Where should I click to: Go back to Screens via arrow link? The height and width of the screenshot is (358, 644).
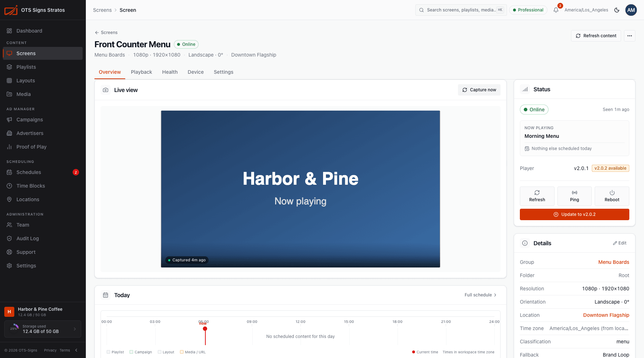pos(106,33)
